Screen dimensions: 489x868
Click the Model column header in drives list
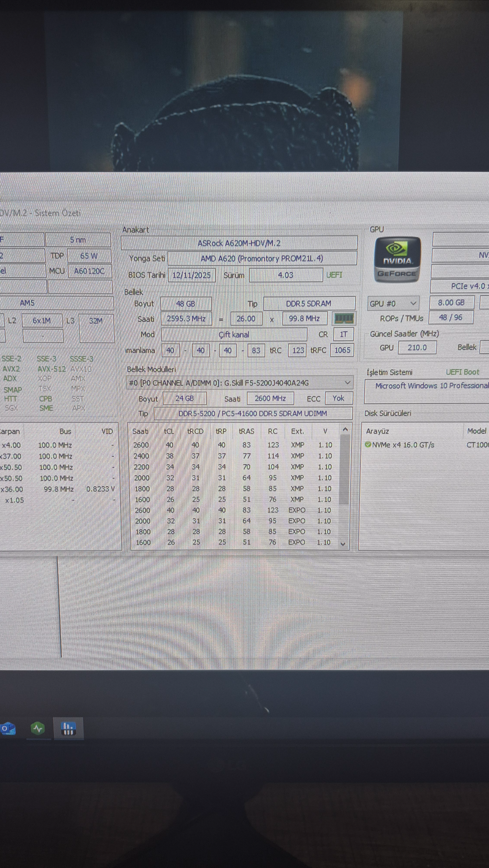click(477, 431)
